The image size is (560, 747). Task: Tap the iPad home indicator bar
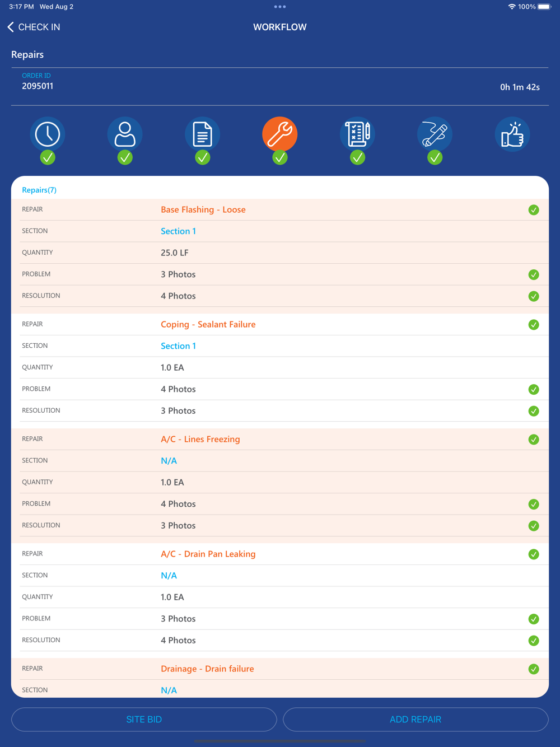(x=280, y=741)
